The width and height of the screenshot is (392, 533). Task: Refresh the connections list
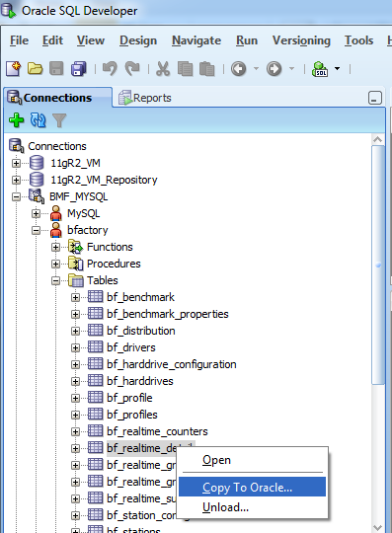pos(39,120)
